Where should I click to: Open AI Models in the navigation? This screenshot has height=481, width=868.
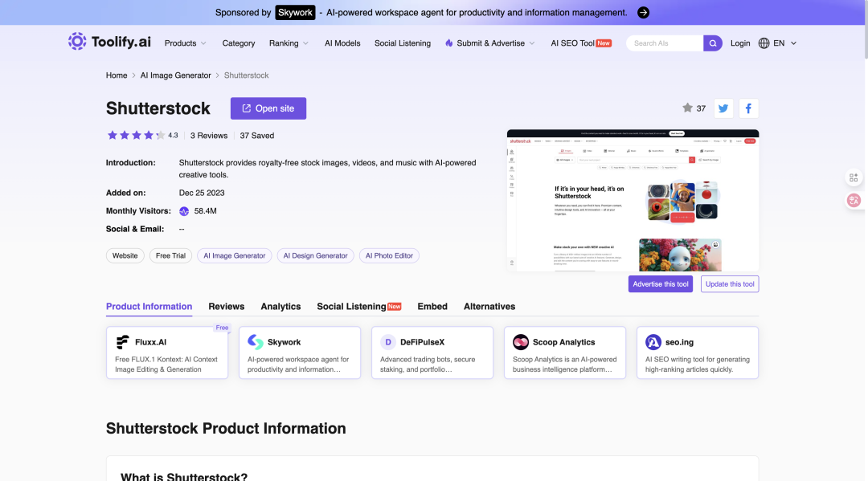(342, 43)
